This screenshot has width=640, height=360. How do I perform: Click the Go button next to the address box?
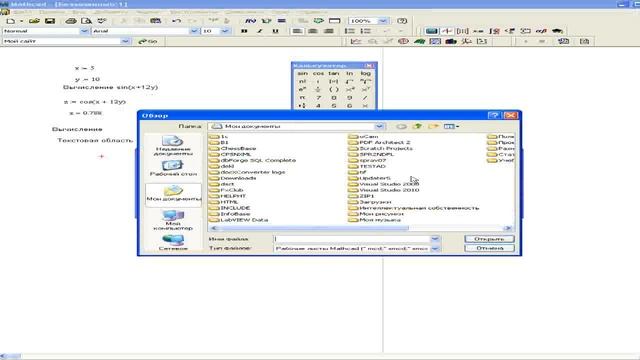(x=148, y=41)
